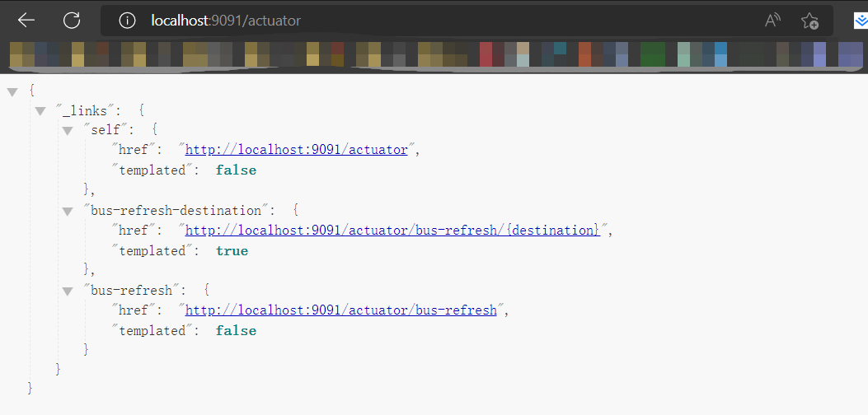The height and width of the screenshot is (415, 868).
Task: Click the blue extension icon at far right
Action: 860,21
